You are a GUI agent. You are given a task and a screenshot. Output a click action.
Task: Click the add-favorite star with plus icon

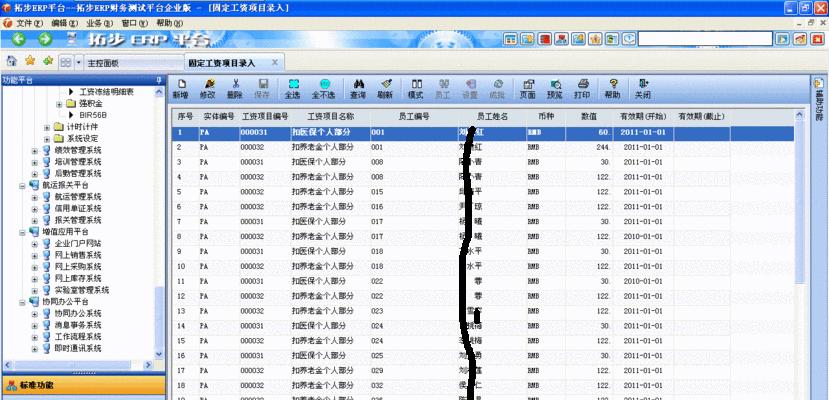point(48,61)
